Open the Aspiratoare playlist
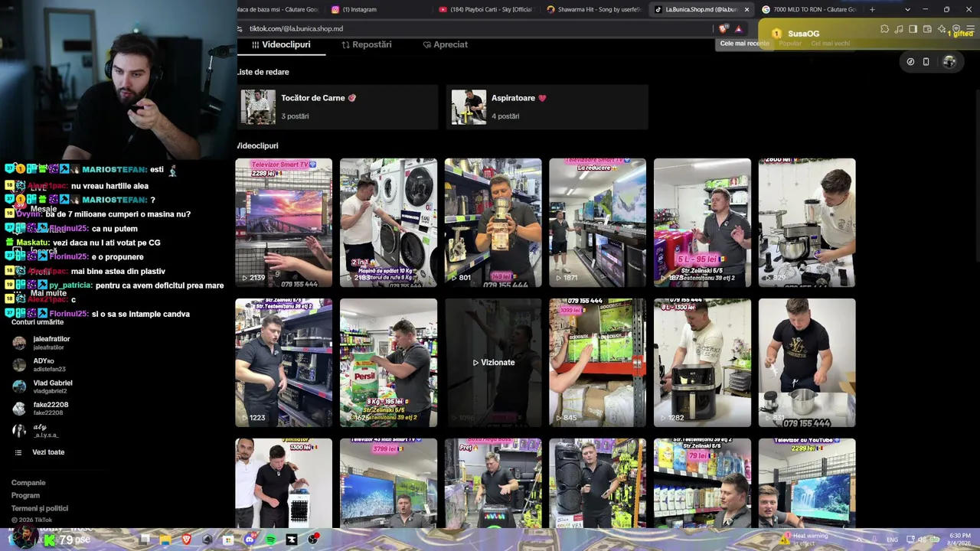 [547, 106]
